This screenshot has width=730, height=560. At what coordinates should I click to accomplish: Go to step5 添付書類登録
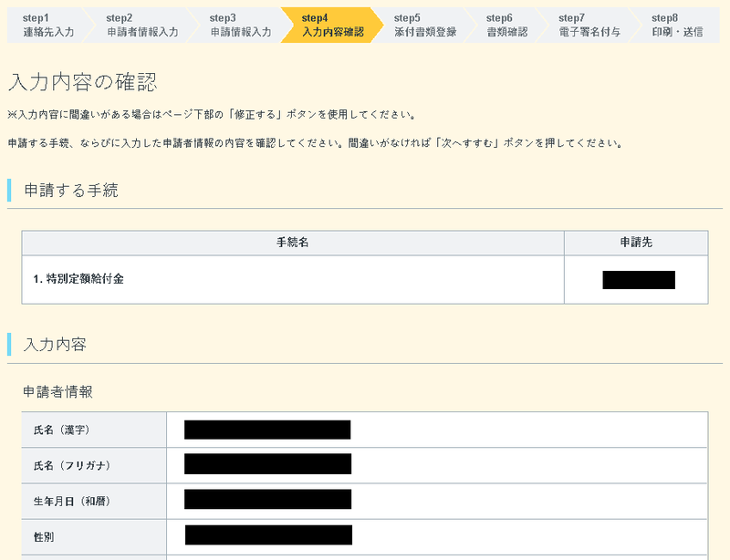point(424,26)
